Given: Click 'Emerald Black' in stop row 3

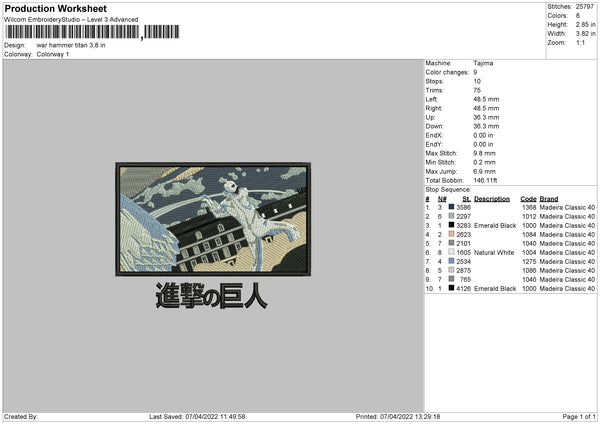Looking at the screenshot, I should (495, 225).
